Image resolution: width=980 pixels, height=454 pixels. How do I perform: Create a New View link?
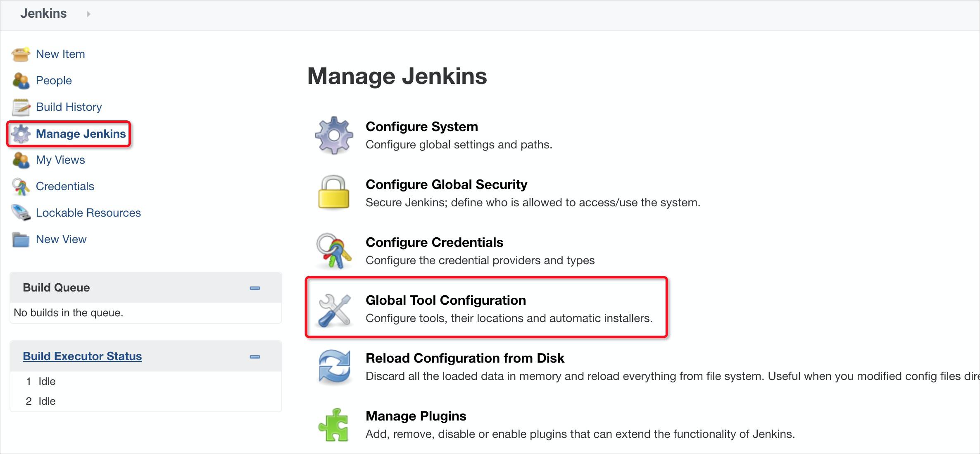[61, 239]
